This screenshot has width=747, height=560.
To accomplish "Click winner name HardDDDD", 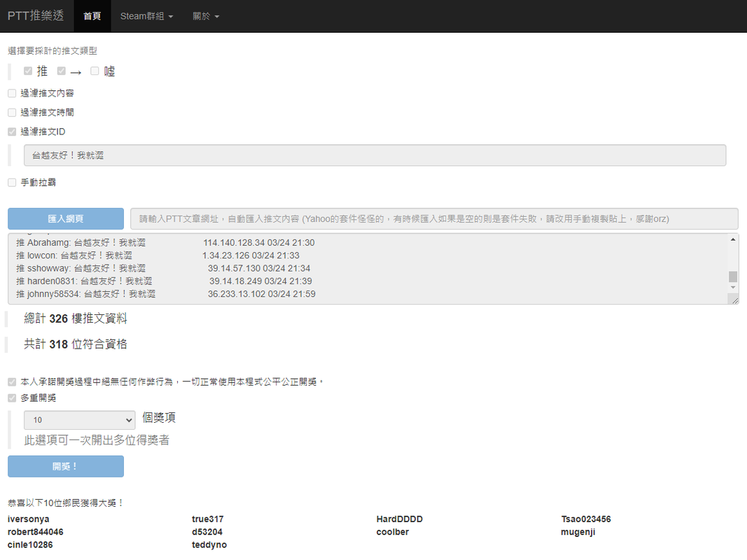I will 399,519.
